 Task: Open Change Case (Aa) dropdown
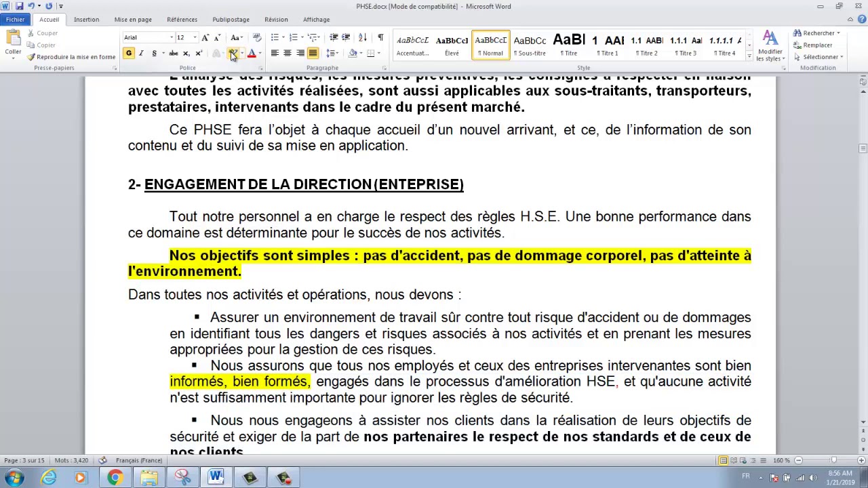tap(236, 37)
